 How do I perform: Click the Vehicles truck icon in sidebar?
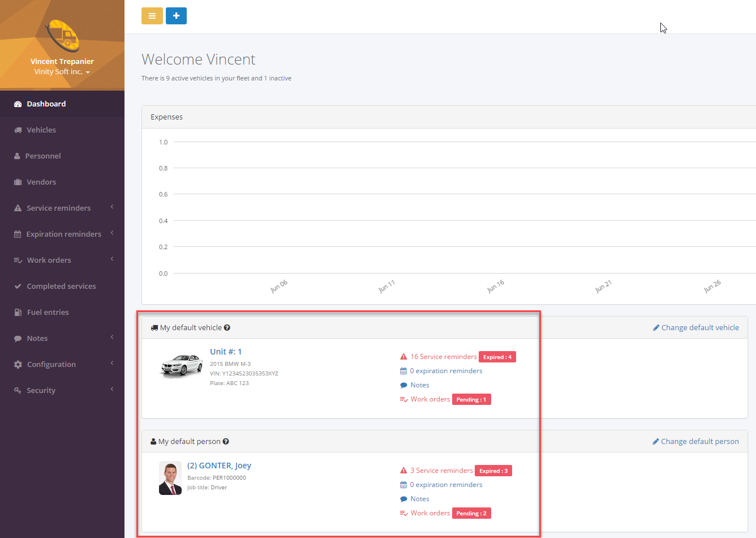[18, 130]
